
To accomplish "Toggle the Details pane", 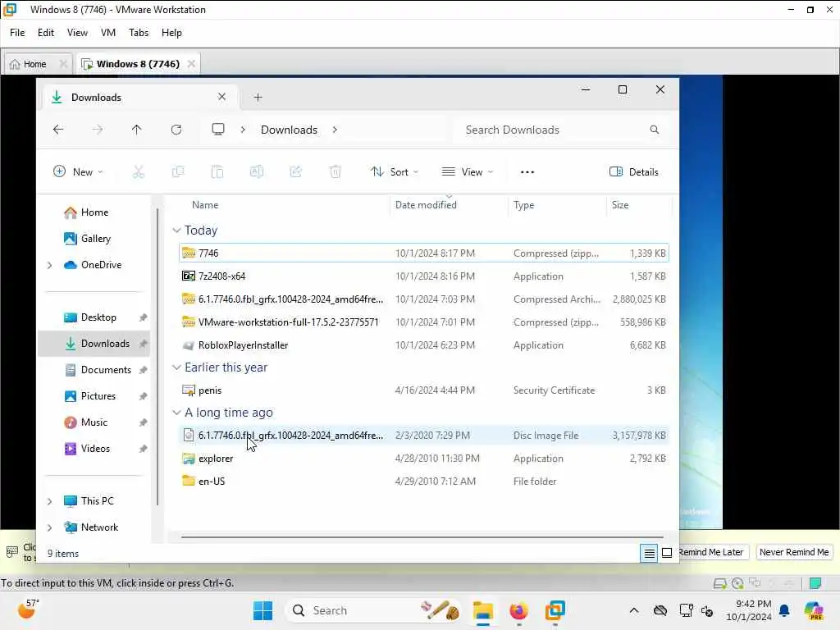I will (634, 172).
